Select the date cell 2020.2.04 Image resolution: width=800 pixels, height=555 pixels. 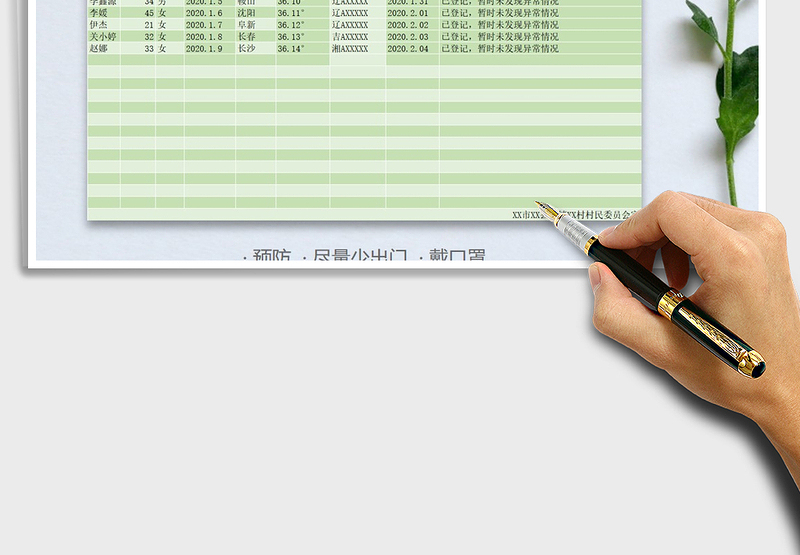point(408,49)
